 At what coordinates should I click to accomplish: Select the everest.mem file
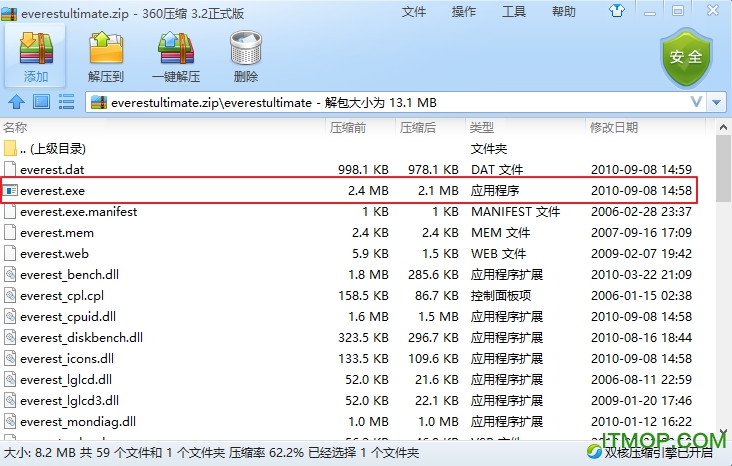(57, 233)
